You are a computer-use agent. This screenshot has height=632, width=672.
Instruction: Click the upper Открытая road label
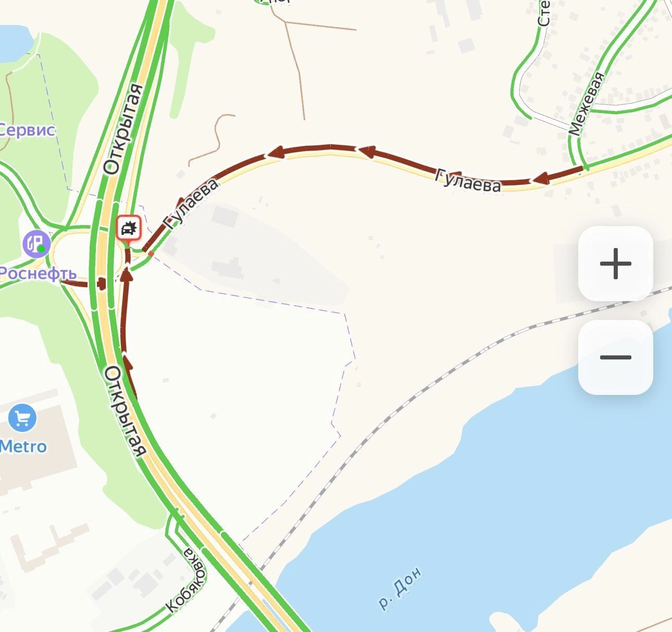click(123, 129)
